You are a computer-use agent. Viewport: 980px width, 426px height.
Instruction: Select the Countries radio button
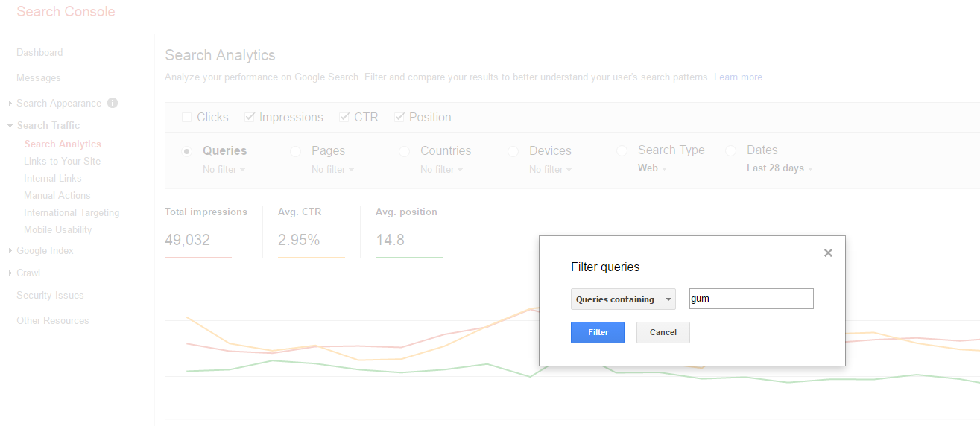[x=405, y=151]
